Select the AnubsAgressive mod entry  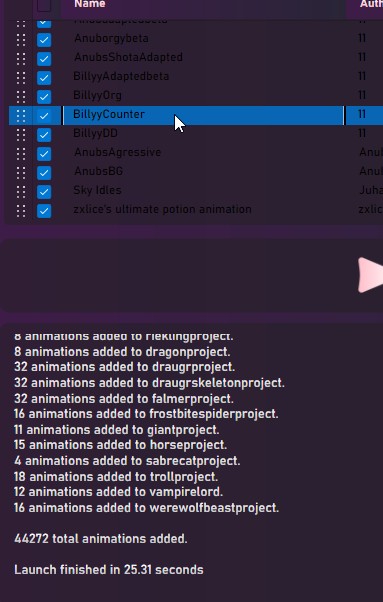pos(196,152)
